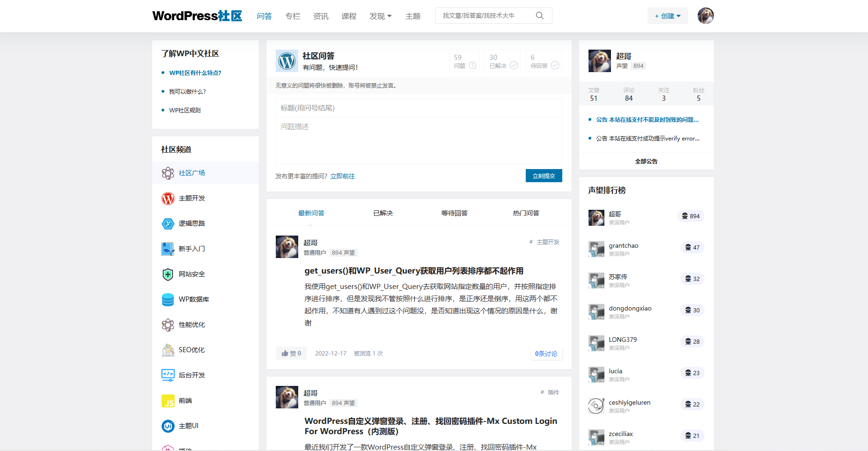
Task: Open the 新手入门 channel icon
Action: pos(168,249)
